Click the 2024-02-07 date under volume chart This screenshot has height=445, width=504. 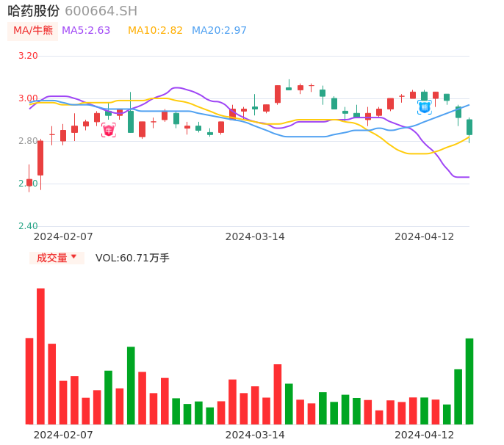point(63,435)
